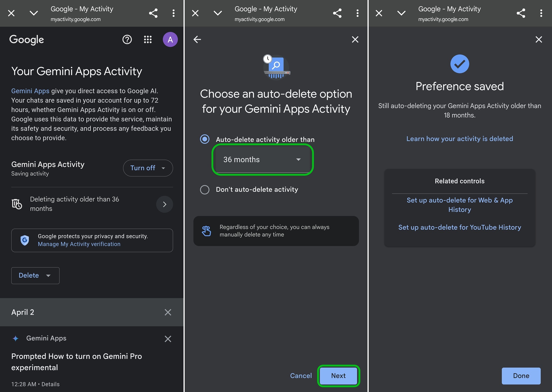Remove the April 2 activity group
This screenshot has height=392, width=552.
point(168,312)
